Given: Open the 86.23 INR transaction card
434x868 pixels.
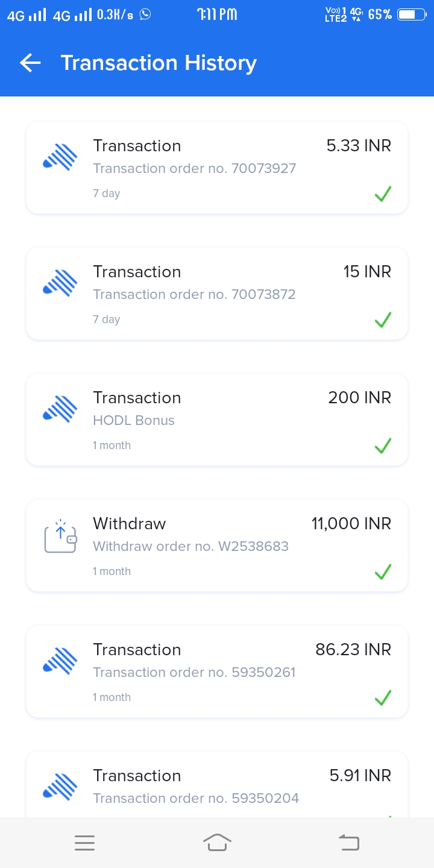Looking at the screenshot, I should tap(217, 672).
